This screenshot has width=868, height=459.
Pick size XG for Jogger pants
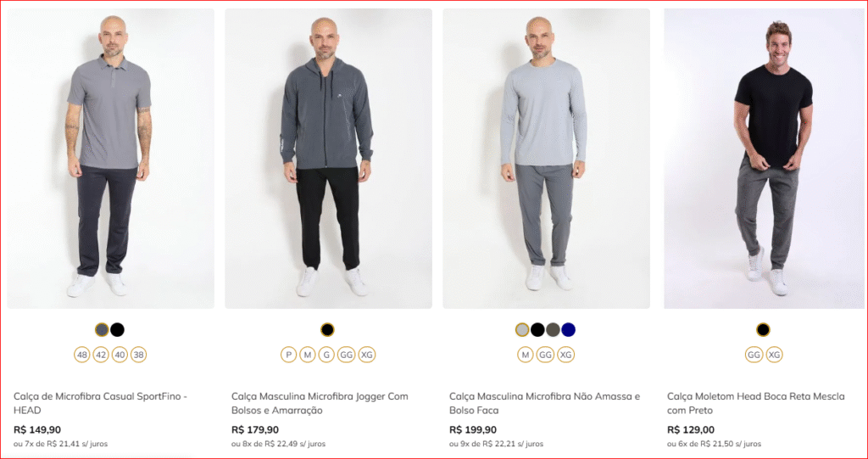point(366,355)
